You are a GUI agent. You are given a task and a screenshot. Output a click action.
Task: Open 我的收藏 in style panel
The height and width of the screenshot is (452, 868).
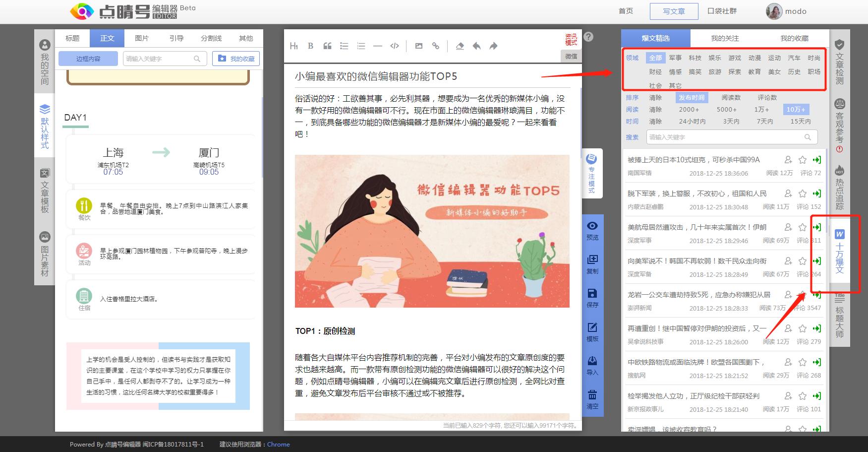(x=236, y=59)
